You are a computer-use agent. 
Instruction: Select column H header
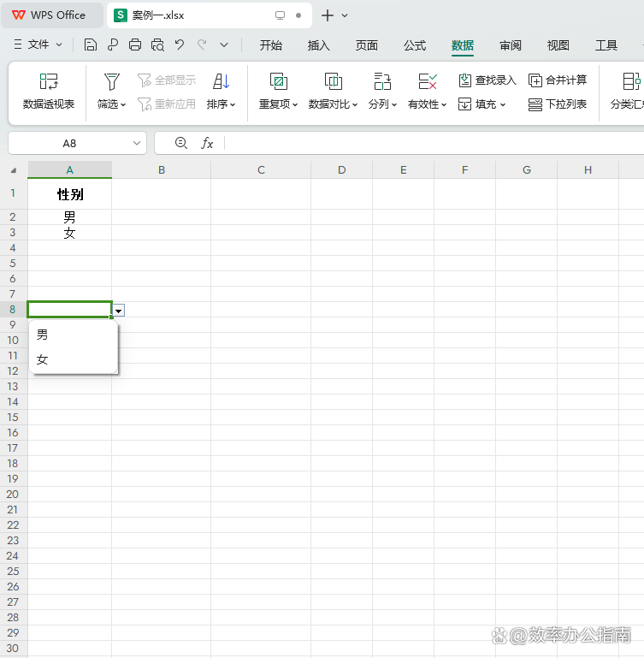(x=588, y=169)
